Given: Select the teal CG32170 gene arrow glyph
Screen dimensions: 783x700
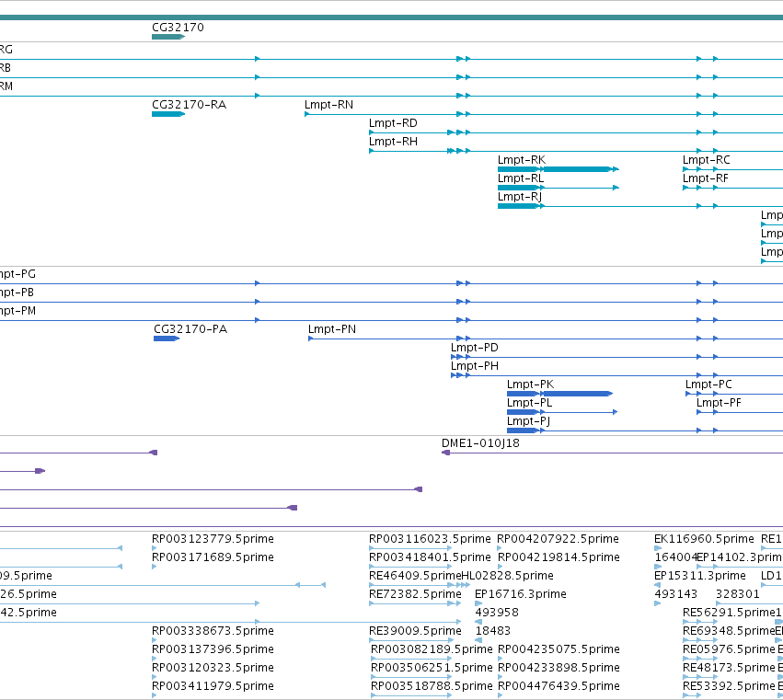Looking at the screenshot, I should tap(168, 37).
